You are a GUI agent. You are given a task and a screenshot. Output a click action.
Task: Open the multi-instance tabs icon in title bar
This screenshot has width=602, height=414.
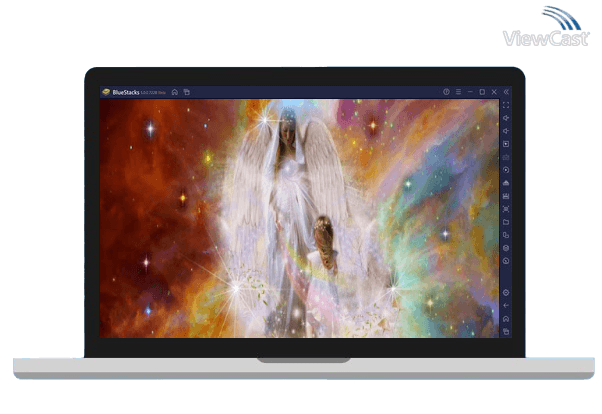(187, 92)
